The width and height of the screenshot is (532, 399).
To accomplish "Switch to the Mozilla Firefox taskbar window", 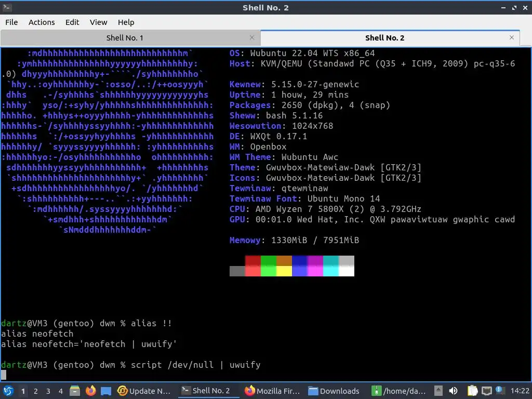I will [x=272, y=391].
